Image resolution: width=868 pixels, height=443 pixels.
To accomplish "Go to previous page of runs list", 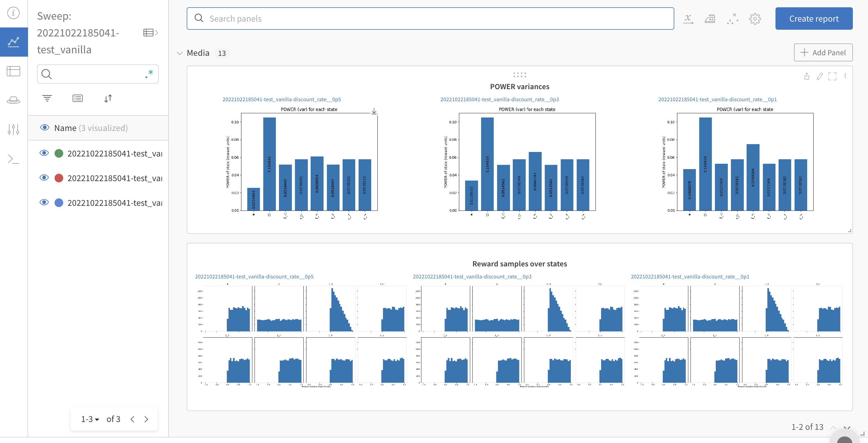I will click(x=132, y=419).
